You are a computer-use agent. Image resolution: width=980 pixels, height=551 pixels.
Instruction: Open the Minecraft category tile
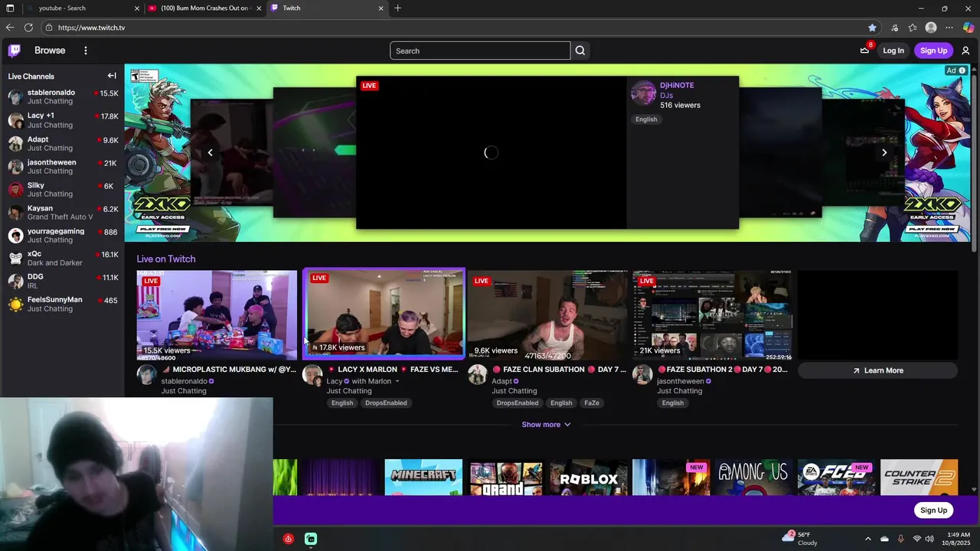pos(423,477)
